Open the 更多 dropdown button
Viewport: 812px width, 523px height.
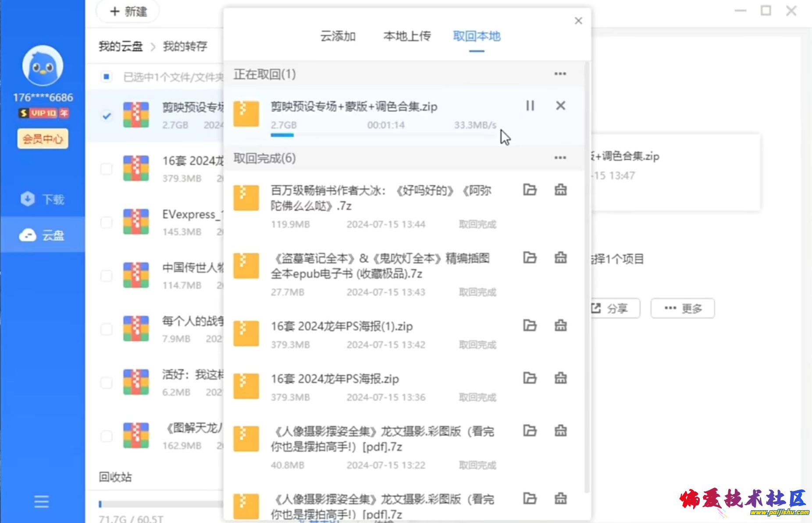click(683, 308)
